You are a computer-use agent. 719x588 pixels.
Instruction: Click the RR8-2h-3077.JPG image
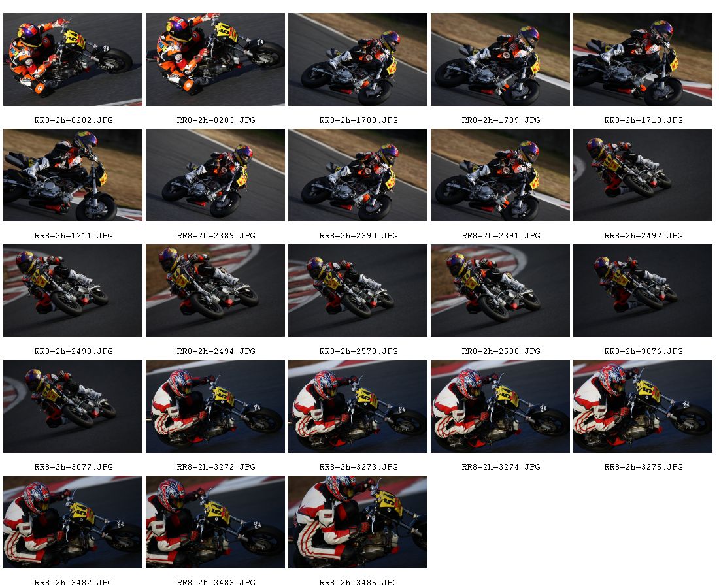(73, 406)
